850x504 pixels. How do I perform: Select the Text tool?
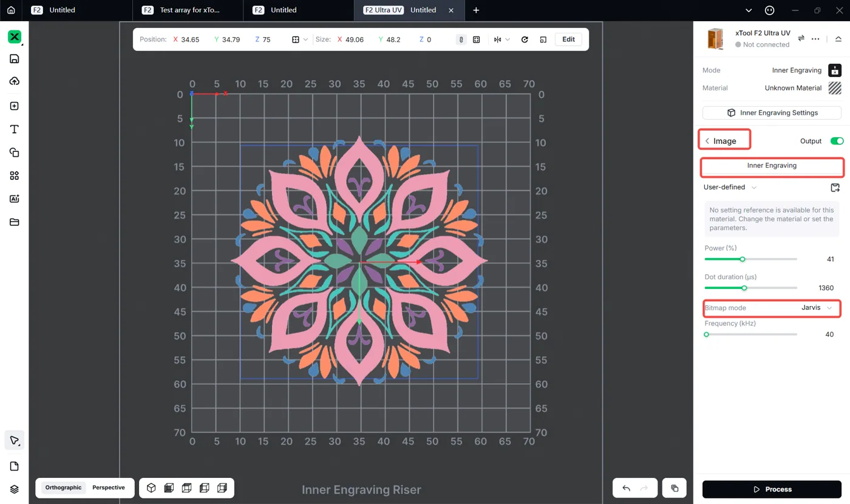pos(15,129)
